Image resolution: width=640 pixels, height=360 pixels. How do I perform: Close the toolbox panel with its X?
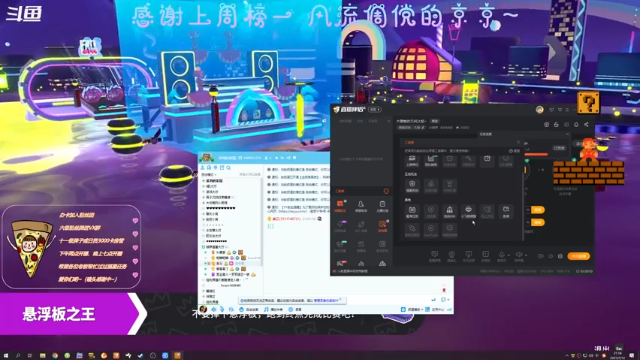(518, 142)
